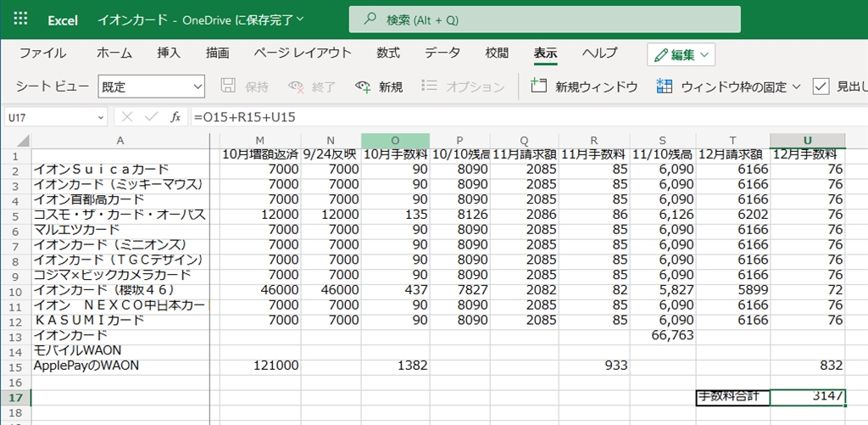
Task: Switch to the 校閲 tab
Action: [497, 53]
